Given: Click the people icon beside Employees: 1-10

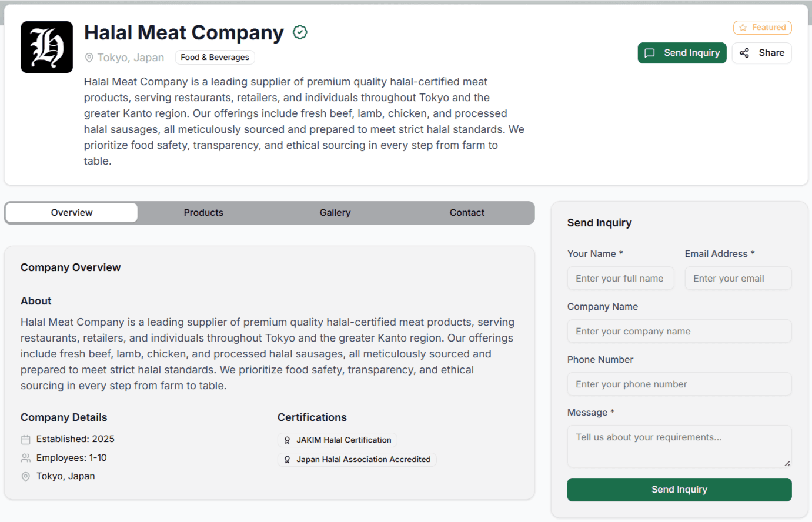Looking at the screenshot, I should (25, 457).
